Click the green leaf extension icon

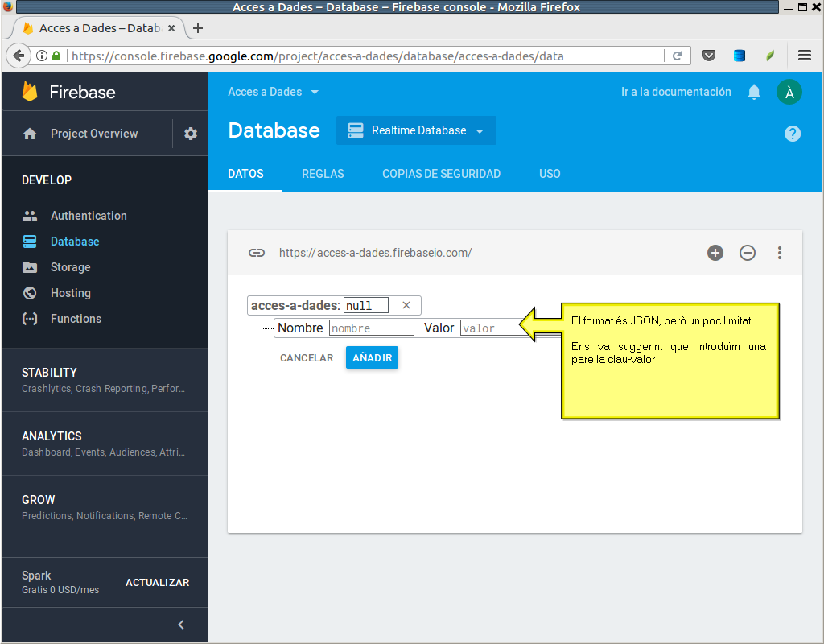point(770,56)
